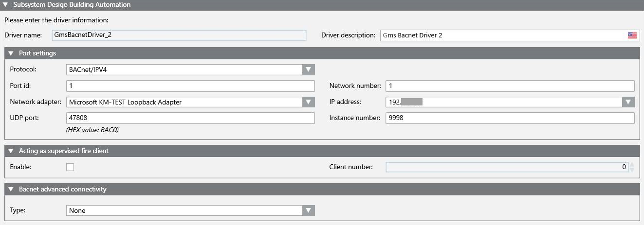This screenshot has width=644, height=225.
Task: Click the Driver description text field
Action: [501, 35]
